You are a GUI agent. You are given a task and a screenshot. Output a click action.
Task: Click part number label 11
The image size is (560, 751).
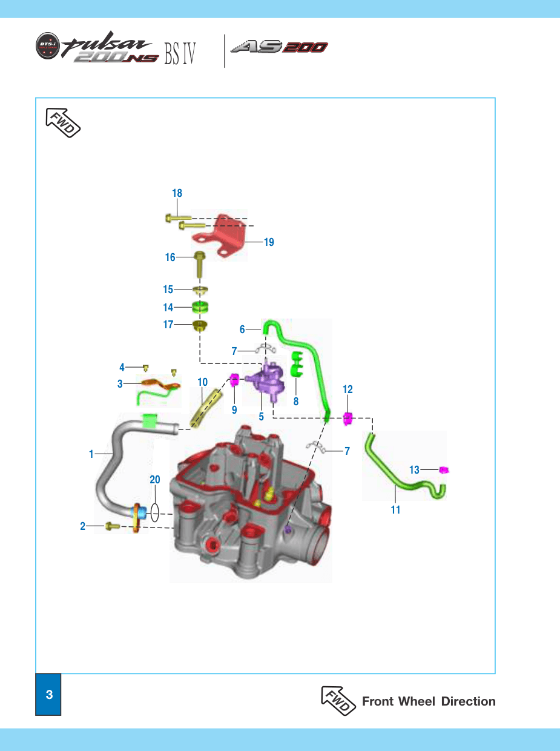click(395, 510)
